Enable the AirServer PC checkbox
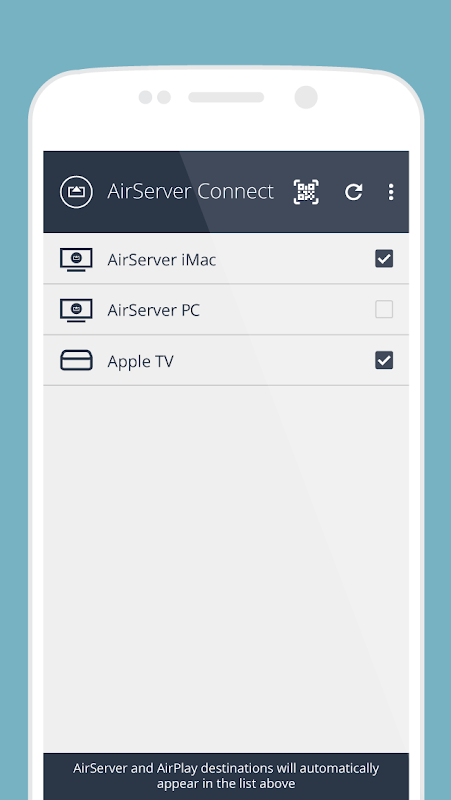 click(384, 309)
